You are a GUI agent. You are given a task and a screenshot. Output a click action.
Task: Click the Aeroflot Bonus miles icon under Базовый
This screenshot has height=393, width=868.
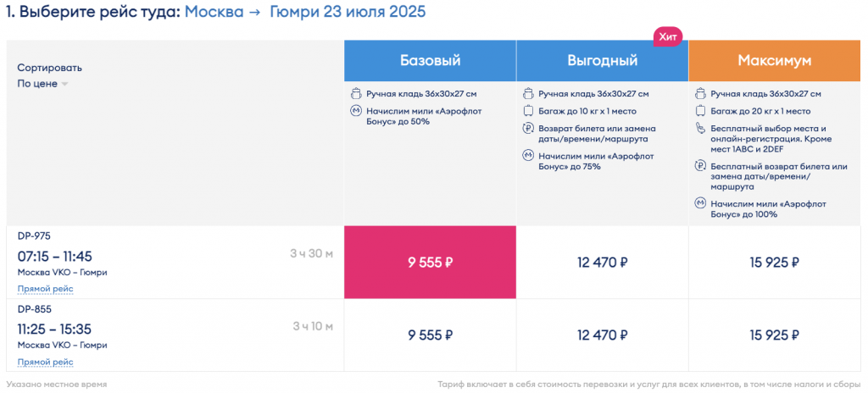[x=357, y=111]
